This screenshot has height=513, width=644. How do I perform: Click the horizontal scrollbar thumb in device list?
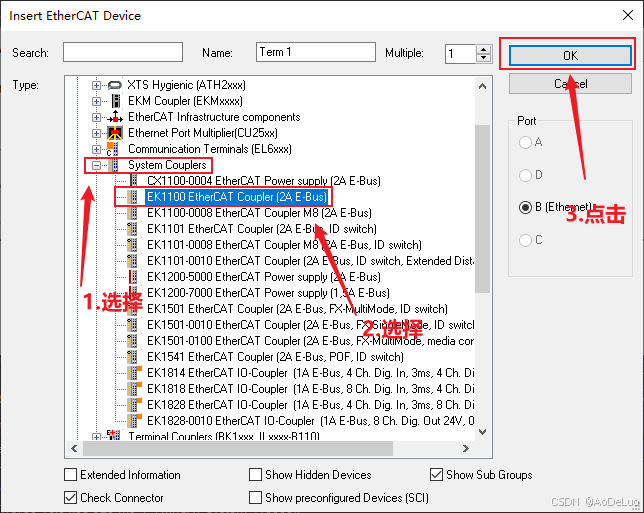[238, 449]
